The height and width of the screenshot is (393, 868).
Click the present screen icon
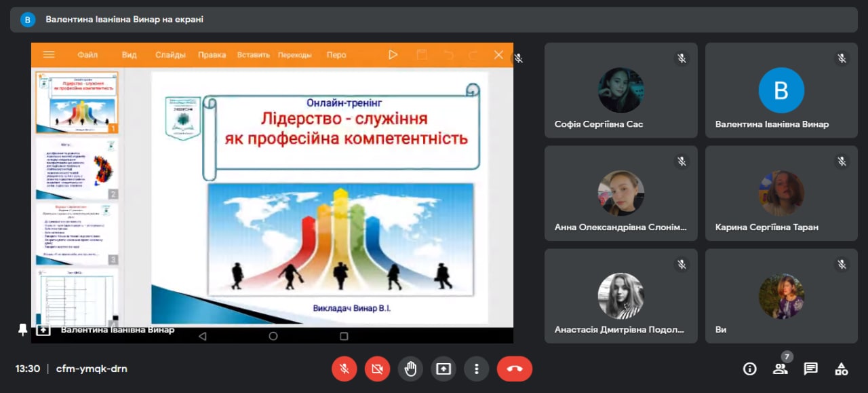coord(443,369)
